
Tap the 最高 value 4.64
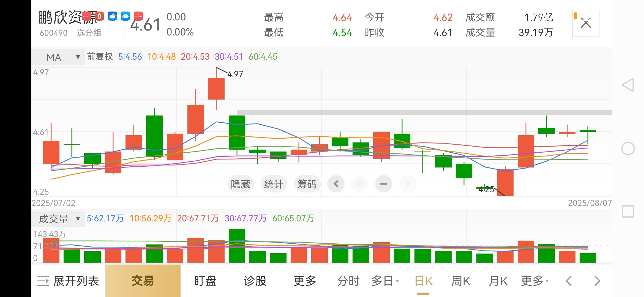click(342, 18)
